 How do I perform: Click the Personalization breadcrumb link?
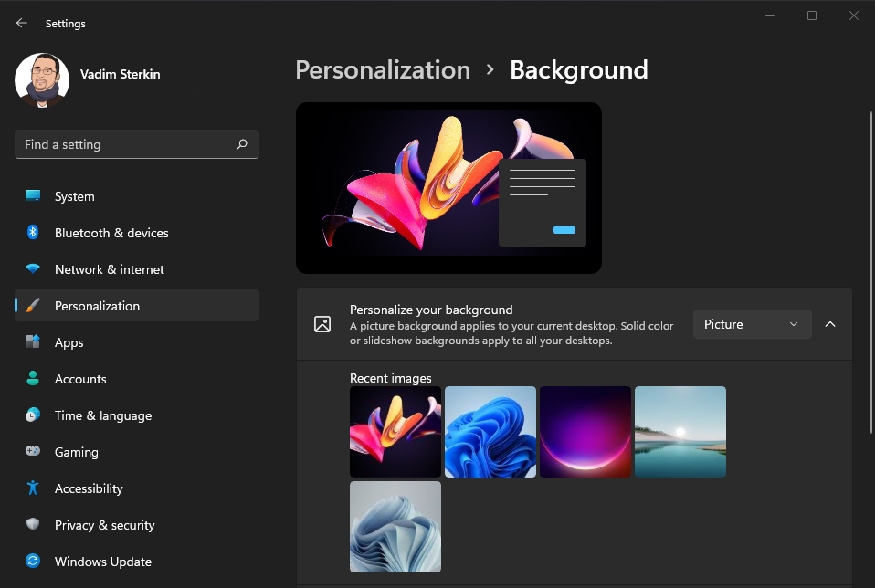[383, 70]
